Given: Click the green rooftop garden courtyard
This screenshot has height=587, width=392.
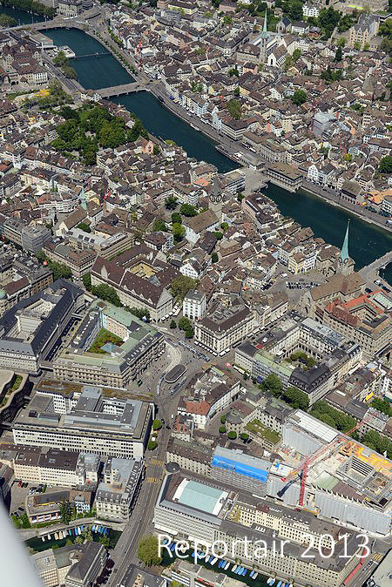Looking at the screenshot, I should point(105,340).
